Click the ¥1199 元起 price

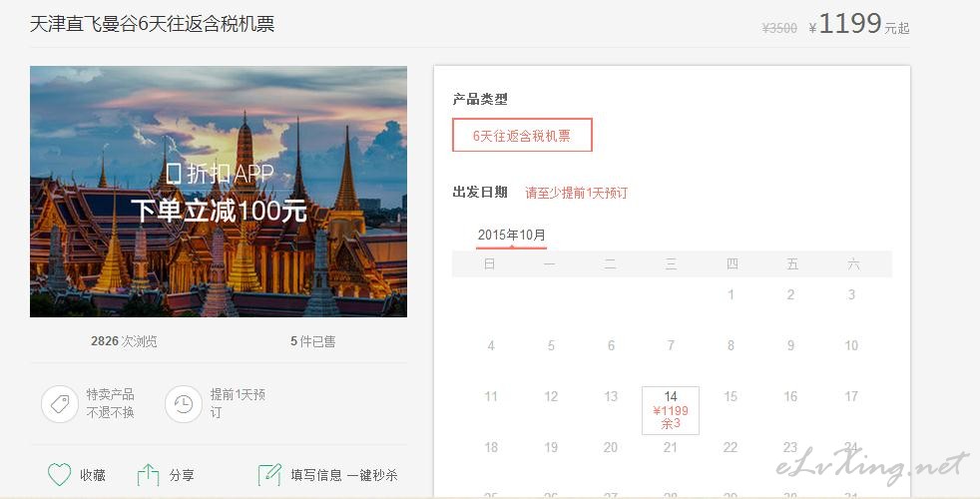click(859, 24)
